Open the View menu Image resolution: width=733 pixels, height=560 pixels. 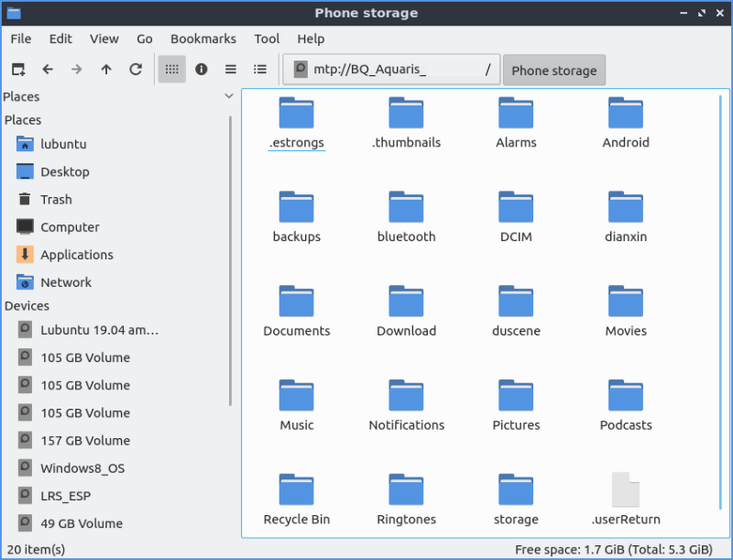104,38
